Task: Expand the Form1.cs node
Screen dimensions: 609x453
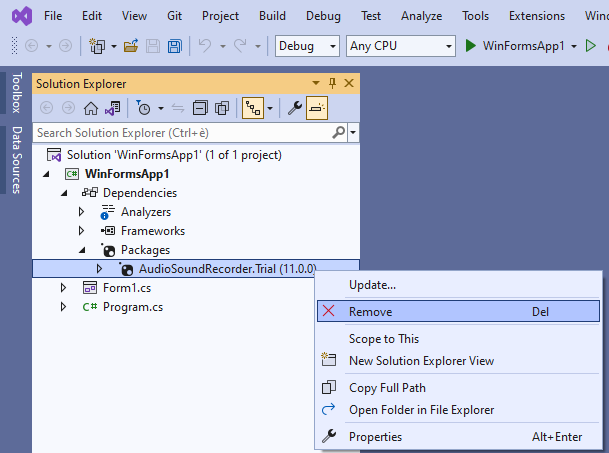Action: click(x=64, y=288)
